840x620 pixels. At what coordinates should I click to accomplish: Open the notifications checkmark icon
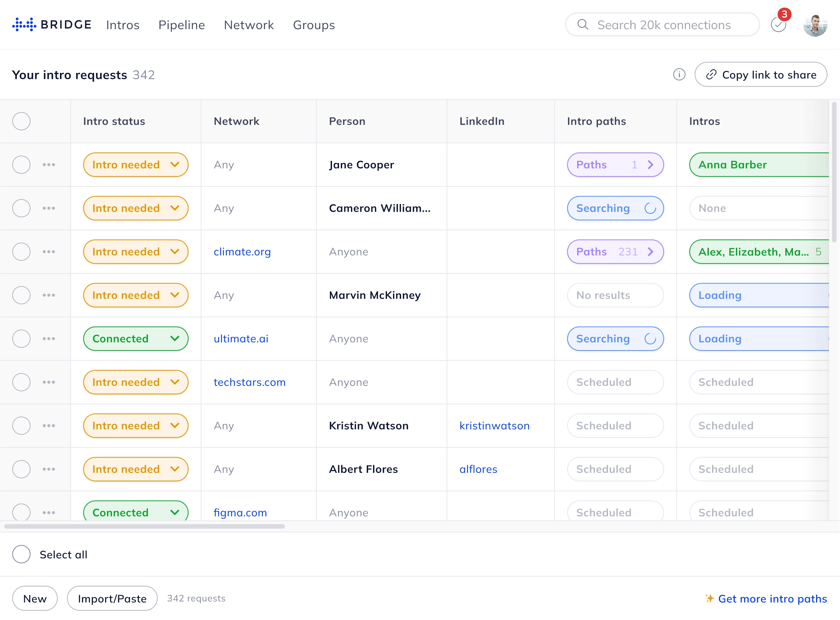pyautogui.click(x=778, y=25)
